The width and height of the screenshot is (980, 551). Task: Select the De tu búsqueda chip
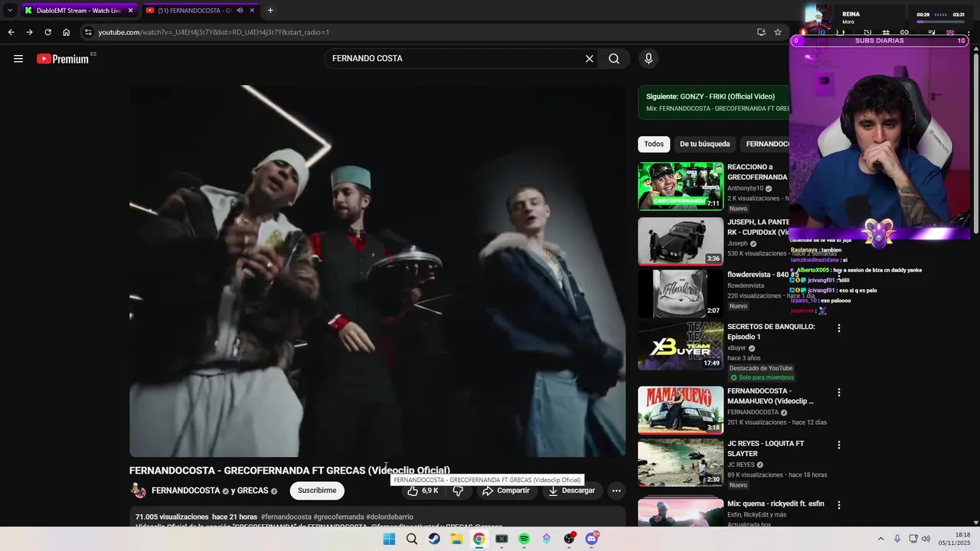(x=704, y=144)
